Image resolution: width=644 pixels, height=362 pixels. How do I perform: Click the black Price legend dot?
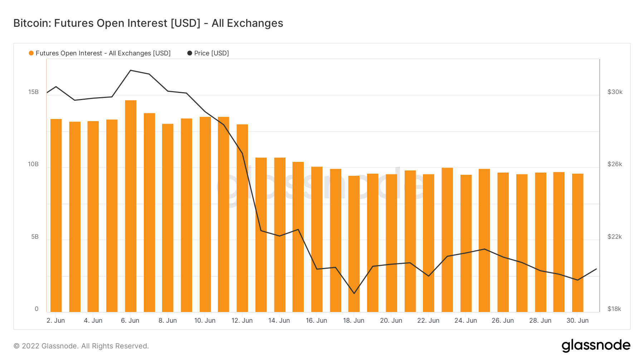[190, 53]
